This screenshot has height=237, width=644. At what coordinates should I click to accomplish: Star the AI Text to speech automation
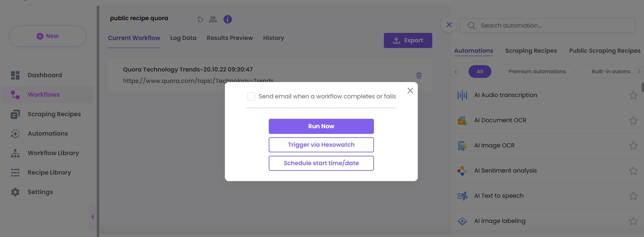point(633,196)
